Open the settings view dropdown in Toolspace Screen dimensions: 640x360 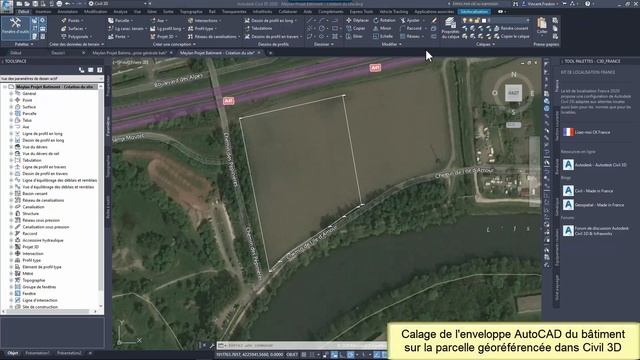[51, 78]
